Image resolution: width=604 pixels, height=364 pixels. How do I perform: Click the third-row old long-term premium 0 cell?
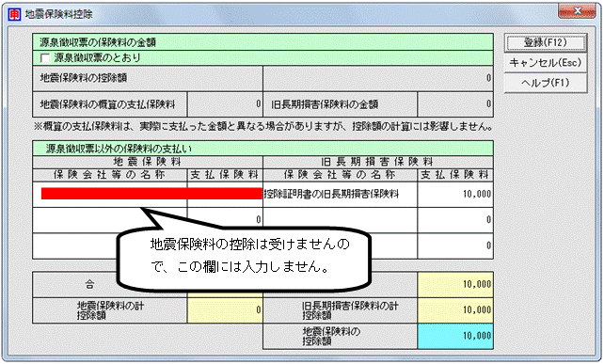tap(455, 245)
